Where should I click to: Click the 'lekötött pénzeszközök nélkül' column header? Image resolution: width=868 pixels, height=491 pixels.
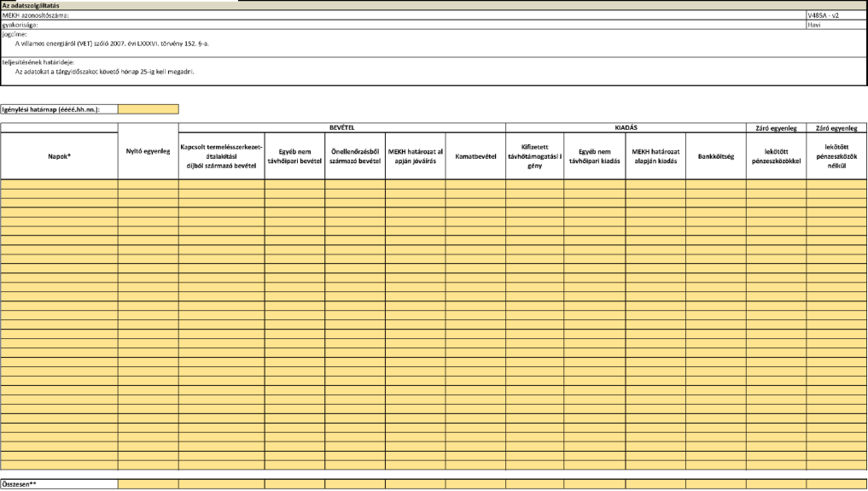836,156
